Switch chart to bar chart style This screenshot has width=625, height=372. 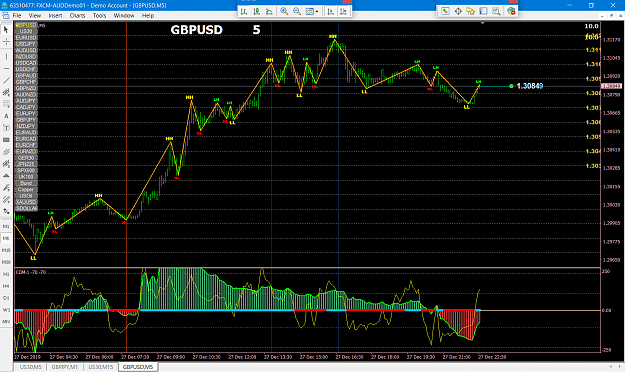(244, 11)
